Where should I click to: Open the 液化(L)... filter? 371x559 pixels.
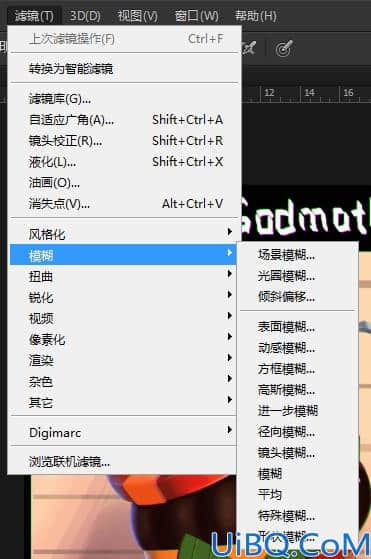coord(123,161)
